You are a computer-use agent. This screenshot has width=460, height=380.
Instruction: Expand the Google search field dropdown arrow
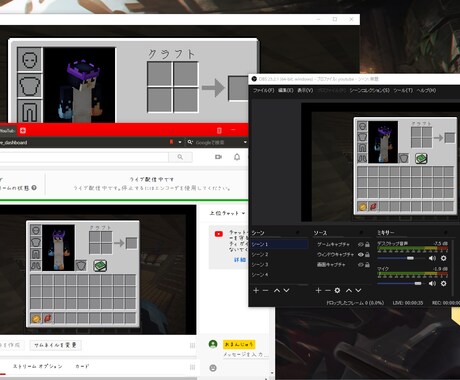245,142
